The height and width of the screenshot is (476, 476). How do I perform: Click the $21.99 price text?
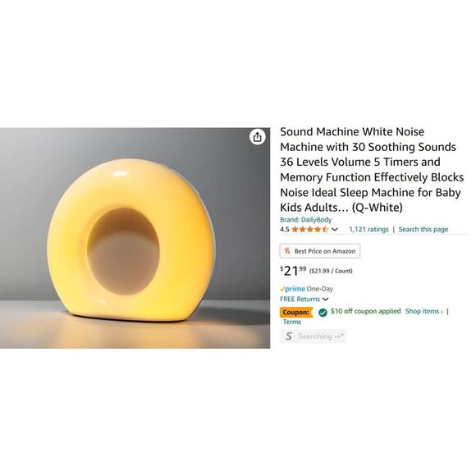click(293, 271)
